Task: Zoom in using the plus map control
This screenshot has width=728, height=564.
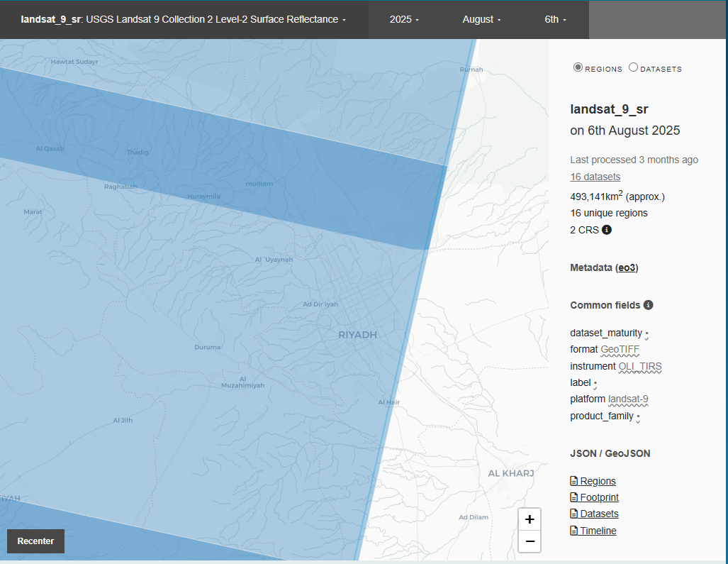Action: [529, 519]
